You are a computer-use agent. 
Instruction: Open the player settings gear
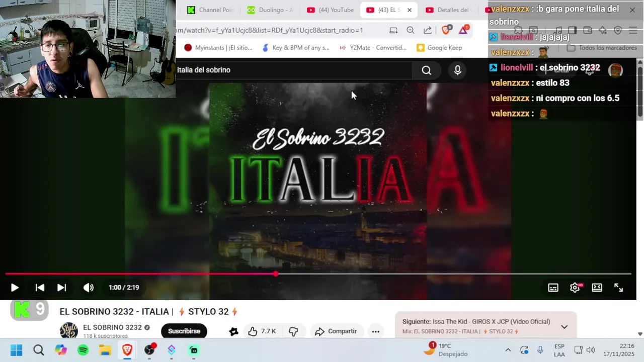click(x=575, y=288)
